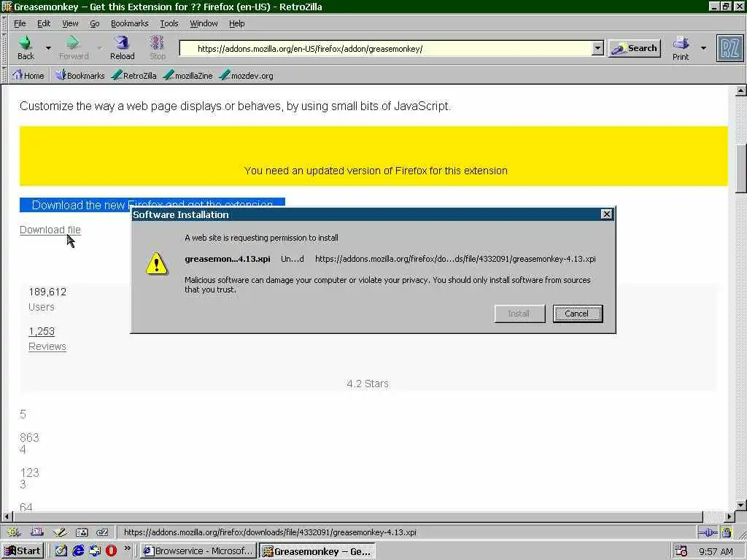This screenshot has height=560, width=747.
Task: Click the RetroZilla RZ throbber logo
Action: pyautogui.click(x=729, y=48)
